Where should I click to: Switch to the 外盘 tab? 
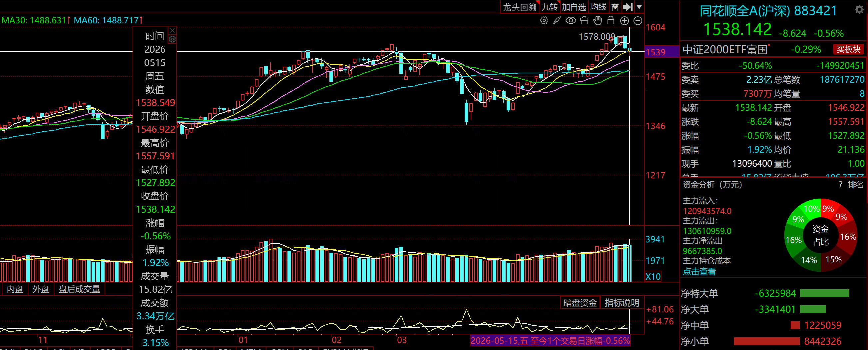[41, 289]
